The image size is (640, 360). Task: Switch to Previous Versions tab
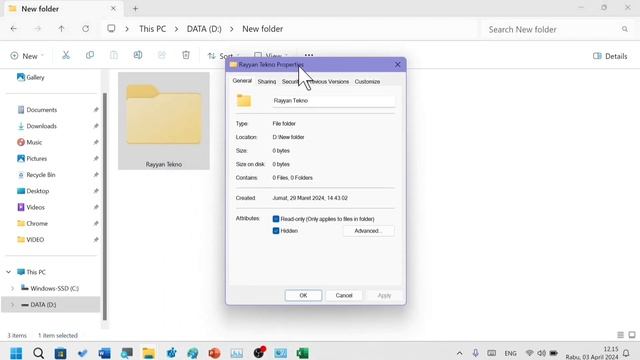pos(328,82)
